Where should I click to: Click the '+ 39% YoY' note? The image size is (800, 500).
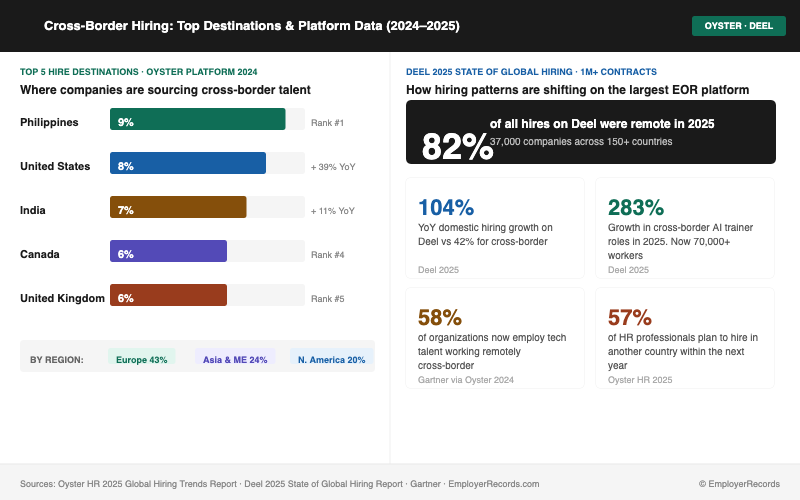(x=333, y=167)
